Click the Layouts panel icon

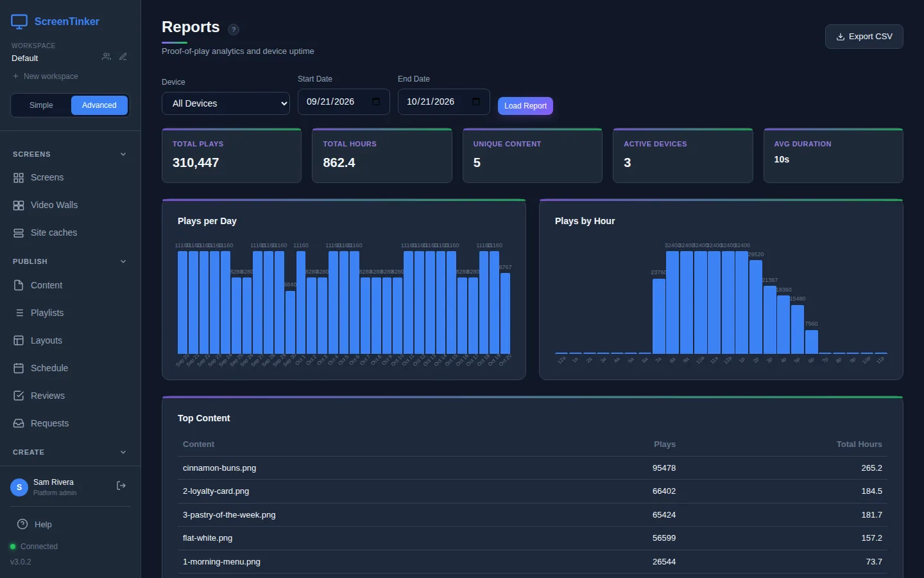click(19, 340)
